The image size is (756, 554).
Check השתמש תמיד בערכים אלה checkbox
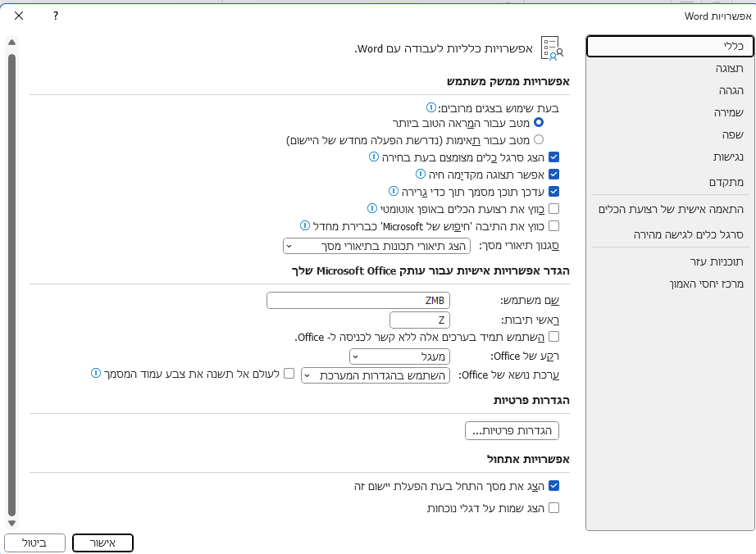click(x=554, y=336)
